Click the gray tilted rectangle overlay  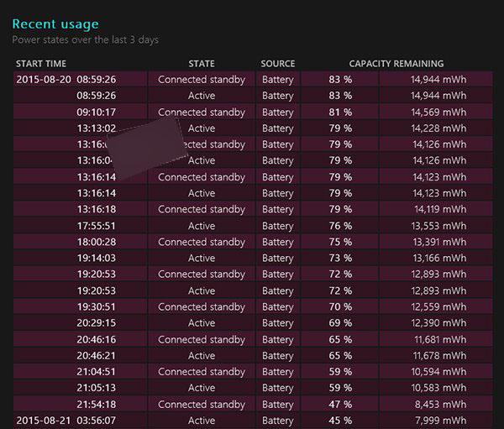pyautogui.click(x=145, y=149)
